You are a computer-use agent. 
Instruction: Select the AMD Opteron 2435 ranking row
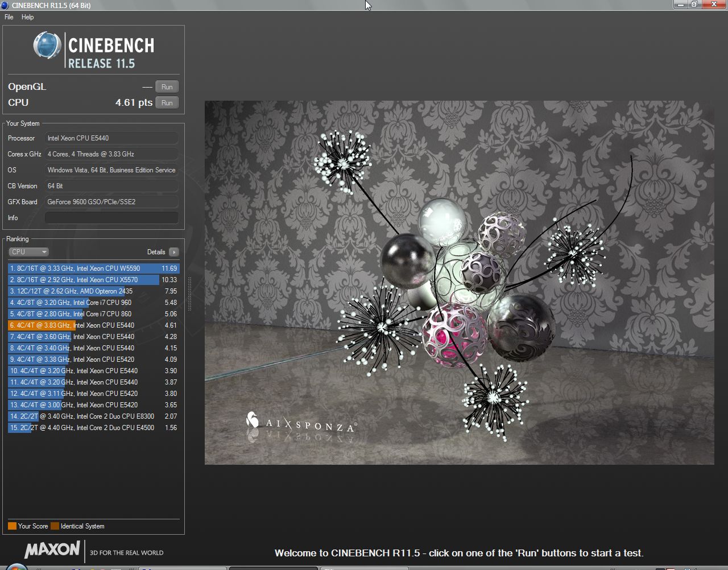[93, 291]
